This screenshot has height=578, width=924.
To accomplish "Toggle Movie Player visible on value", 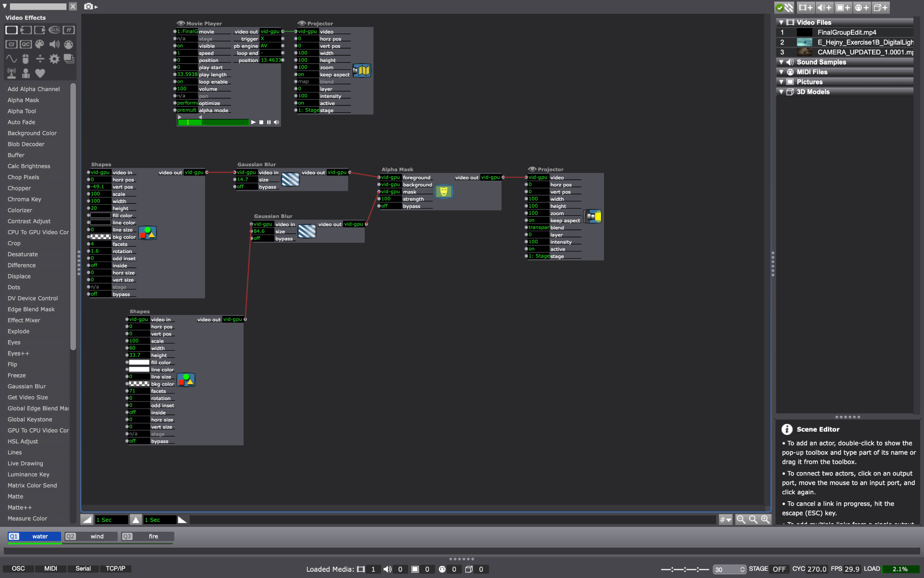I will tap(187, 46).
